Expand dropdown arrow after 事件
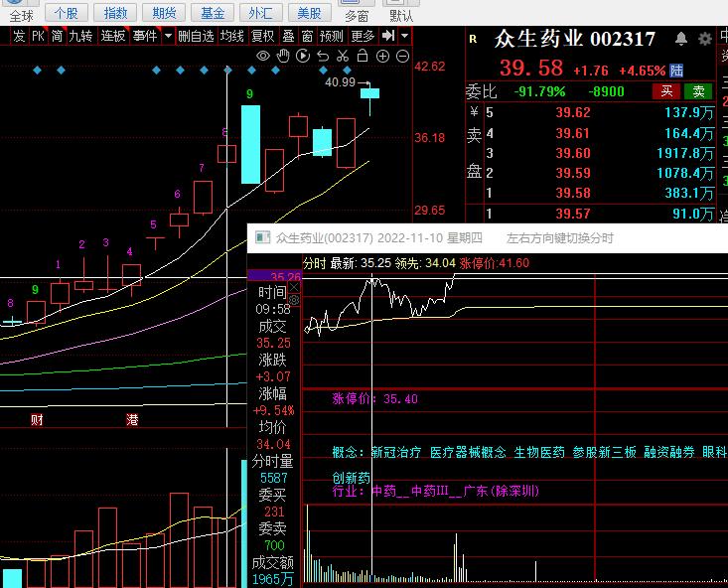 (168, 36)
